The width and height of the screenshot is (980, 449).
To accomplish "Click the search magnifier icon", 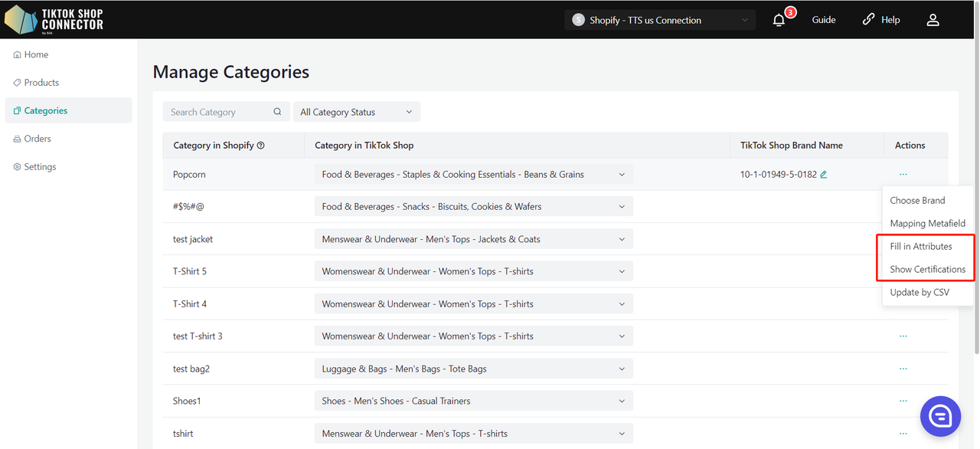I will point(277,112).
